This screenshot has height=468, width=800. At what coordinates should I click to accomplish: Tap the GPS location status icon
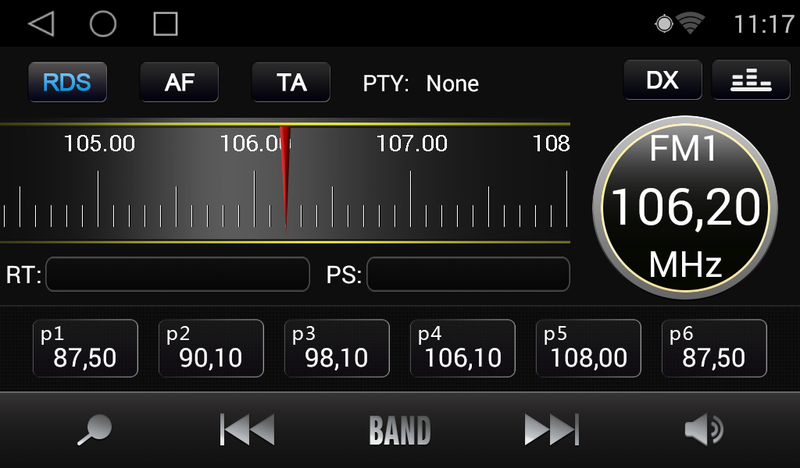pos(664,24)
